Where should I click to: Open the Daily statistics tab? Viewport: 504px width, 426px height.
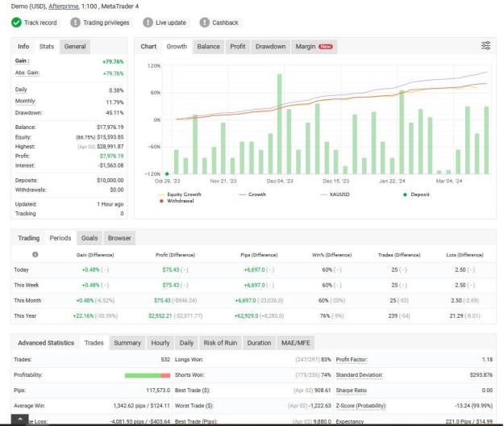coord(186,343)
